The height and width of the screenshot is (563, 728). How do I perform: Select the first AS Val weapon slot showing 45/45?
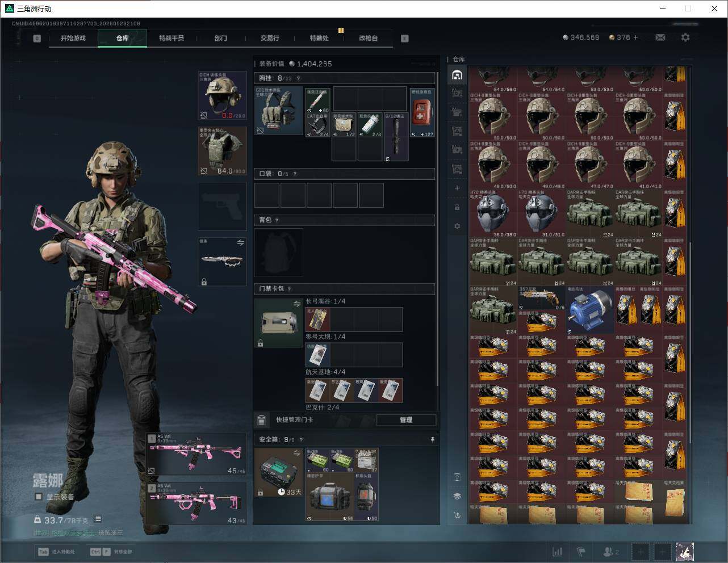[196, 454]
